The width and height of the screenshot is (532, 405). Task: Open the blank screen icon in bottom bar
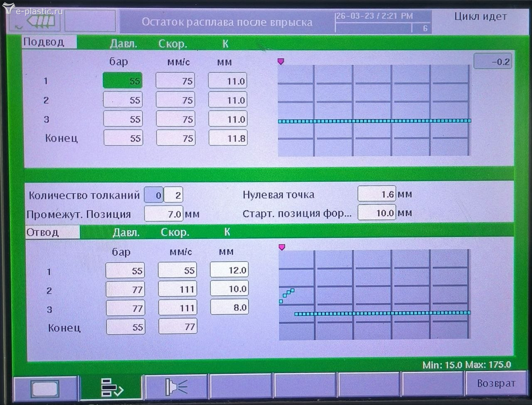[45, 388]
